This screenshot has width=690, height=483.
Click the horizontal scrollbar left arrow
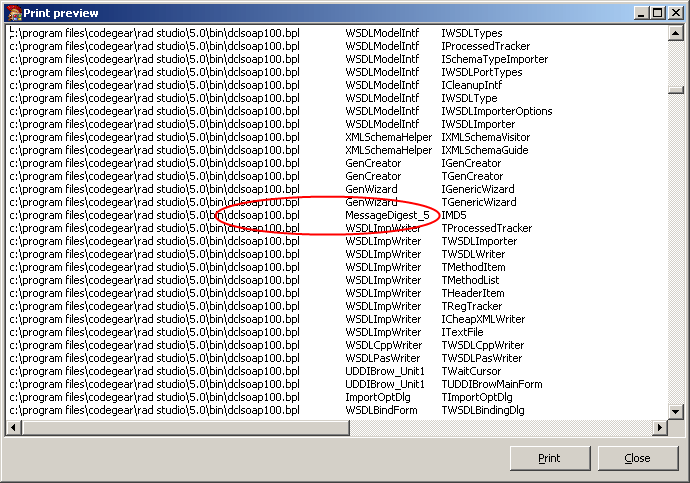(x=13, y=427)
